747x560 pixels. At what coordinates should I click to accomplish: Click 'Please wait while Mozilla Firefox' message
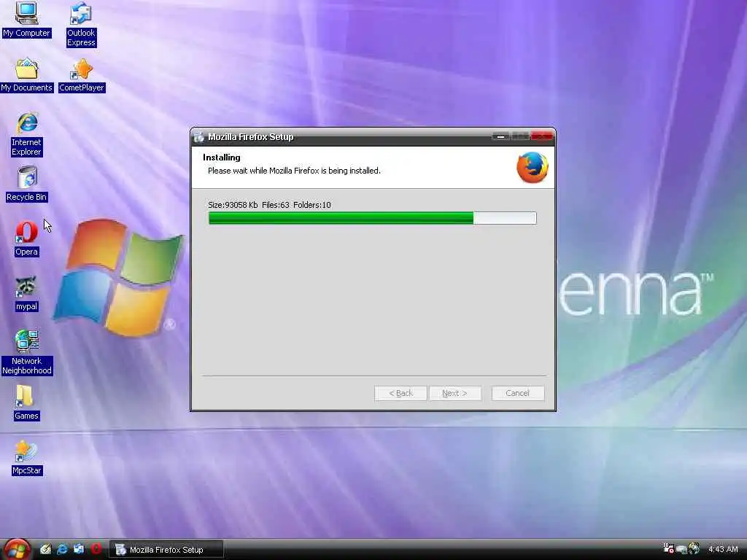(294, 171)
